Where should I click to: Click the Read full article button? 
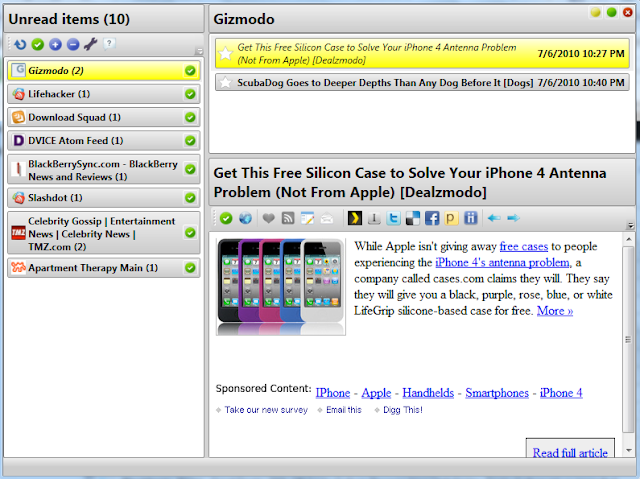(569, 453)
